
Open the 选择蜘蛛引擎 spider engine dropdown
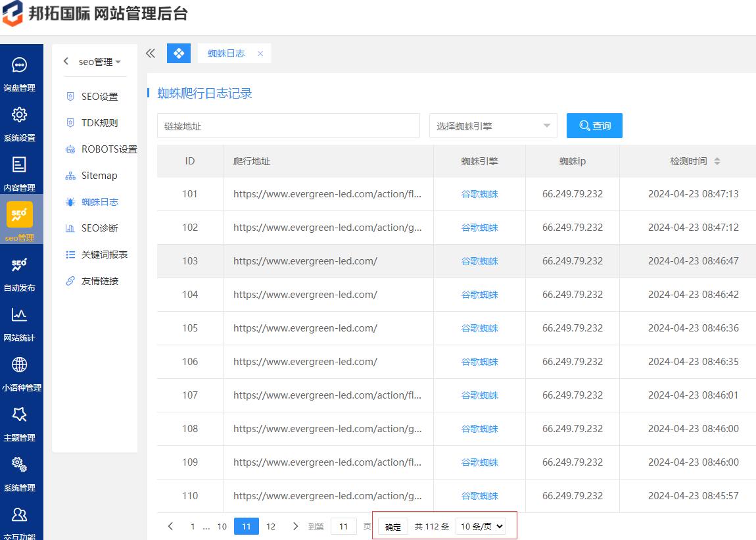(x=493, y=125)
